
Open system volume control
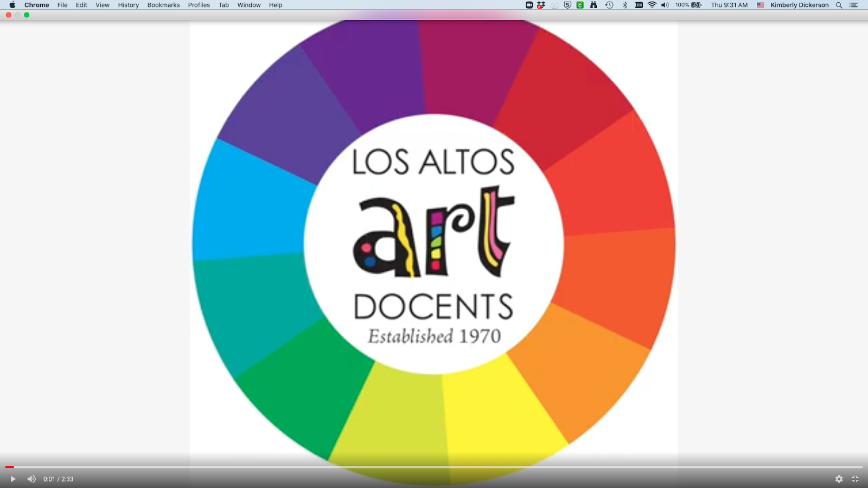click(x=665, y=5)
